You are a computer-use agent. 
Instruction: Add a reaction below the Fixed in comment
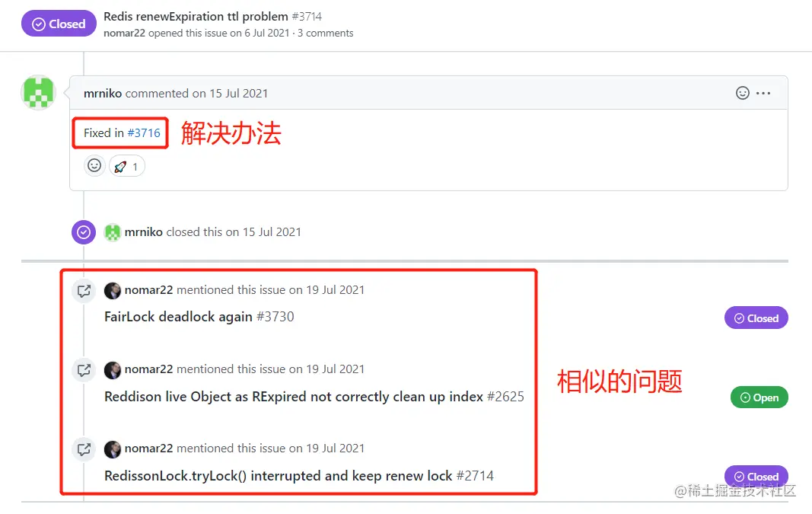pos(94,166)
